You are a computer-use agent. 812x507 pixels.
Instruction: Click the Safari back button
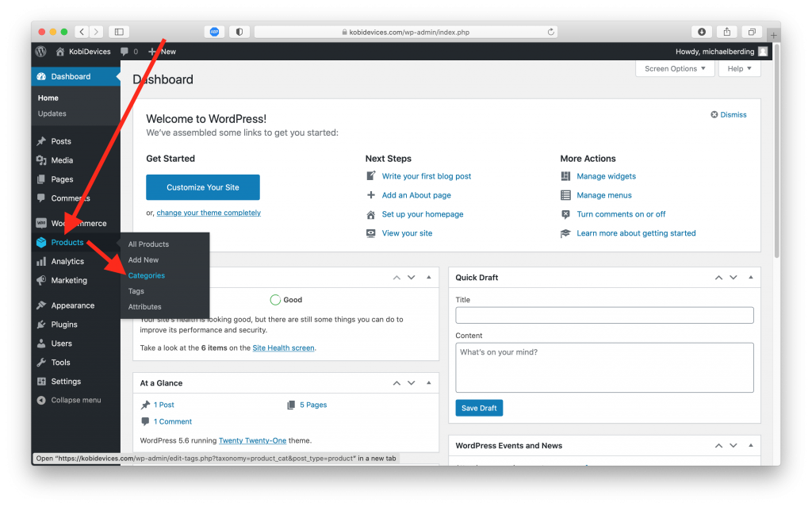pyautogui.click(x=82, y=32)
